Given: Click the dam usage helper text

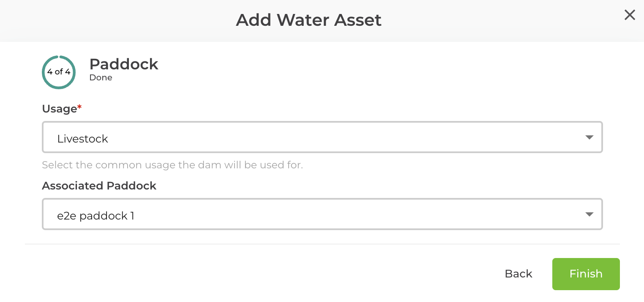Looking at the screenshot, I should [172, 165].
